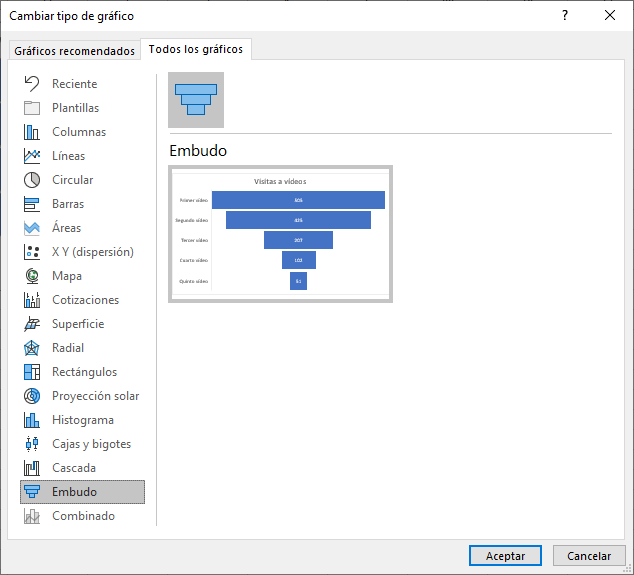The image size is (634, 575).
Task: Select the Radial chart icon
Action: (32, 348)
